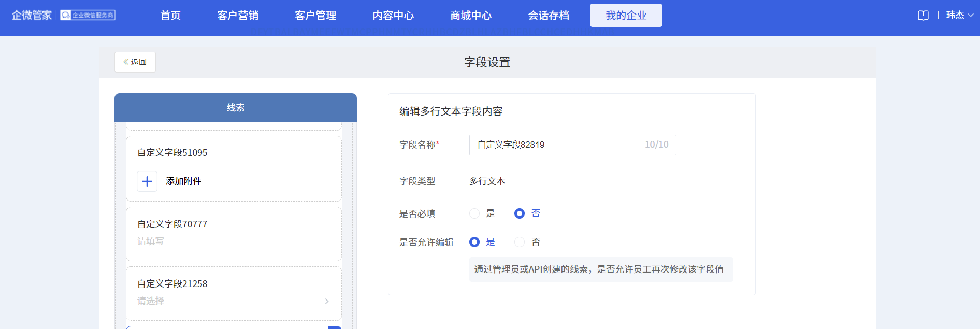Click the 10/10 character counter
This screenshot has height=329, width=980.
[x=657, y=145]
